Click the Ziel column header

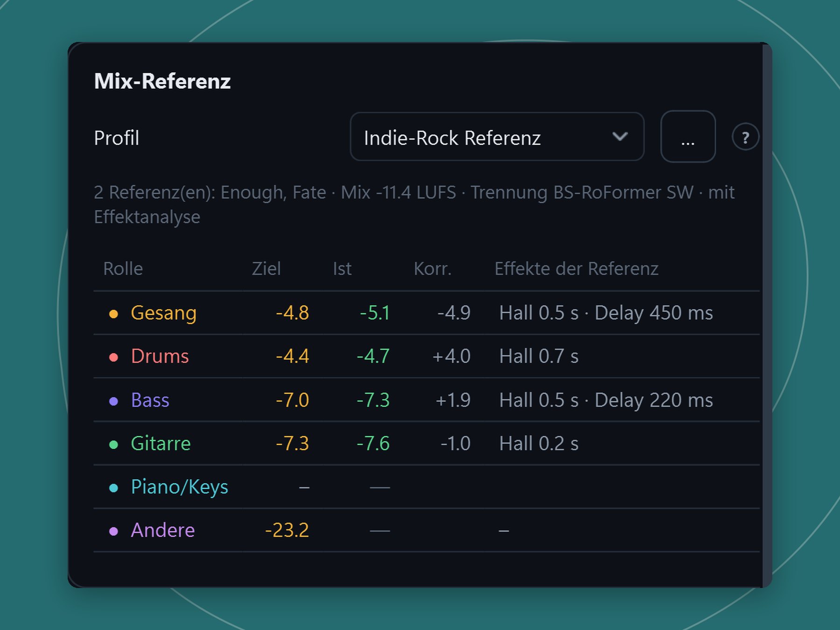tap(266, 269)
